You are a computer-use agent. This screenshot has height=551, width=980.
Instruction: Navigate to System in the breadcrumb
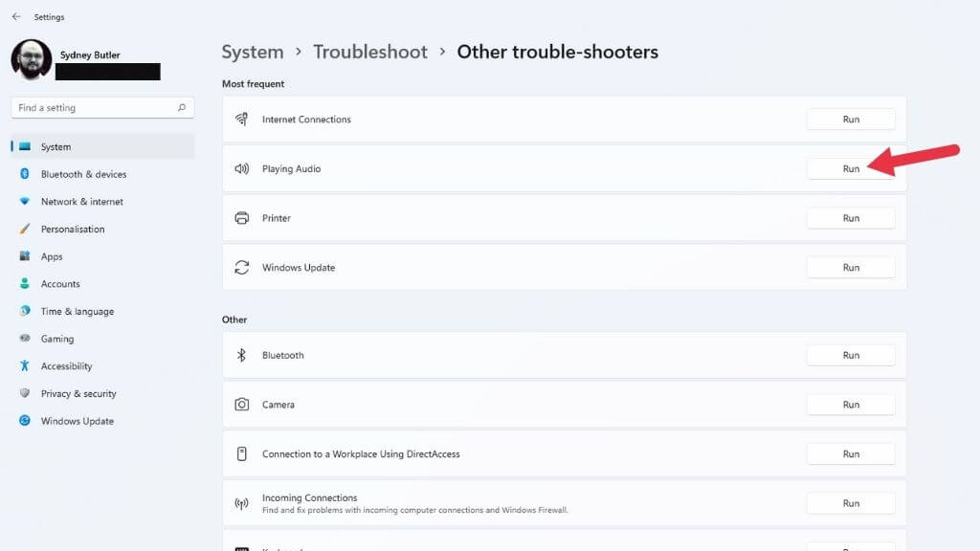point(253,52)
